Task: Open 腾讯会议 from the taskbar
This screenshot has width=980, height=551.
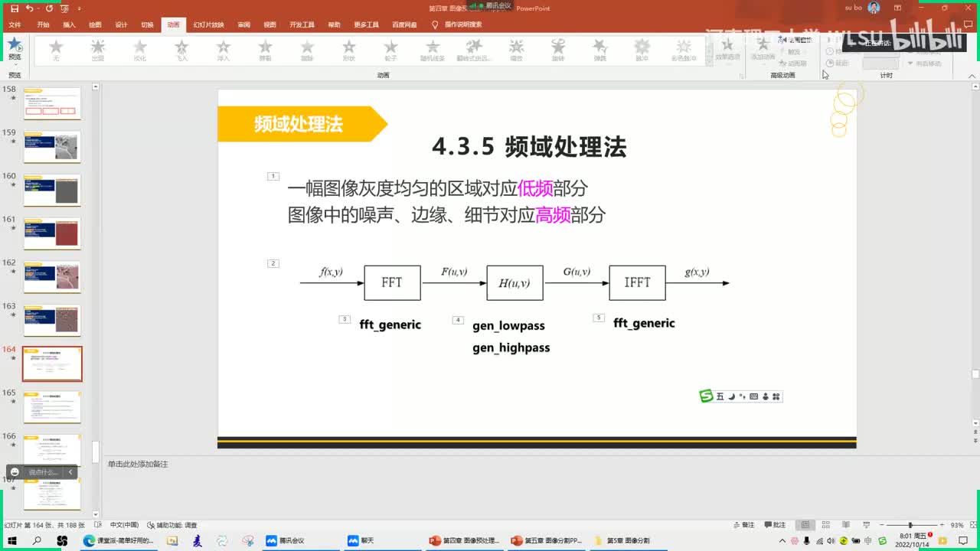Action: [285, 540]
